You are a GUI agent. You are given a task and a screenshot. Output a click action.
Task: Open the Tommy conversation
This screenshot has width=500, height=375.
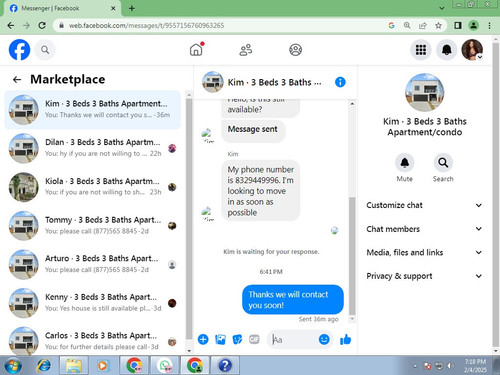pos(92,225)
